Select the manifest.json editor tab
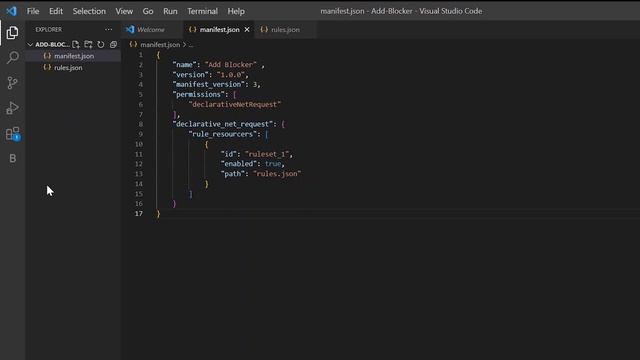Viewport: 640px width, 360px height. click(219, 29)
